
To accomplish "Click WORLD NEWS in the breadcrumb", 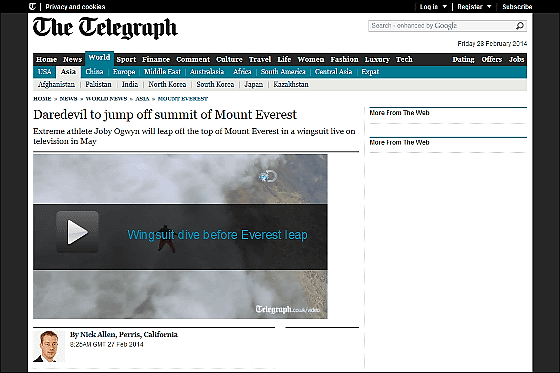I will (106, 99).
